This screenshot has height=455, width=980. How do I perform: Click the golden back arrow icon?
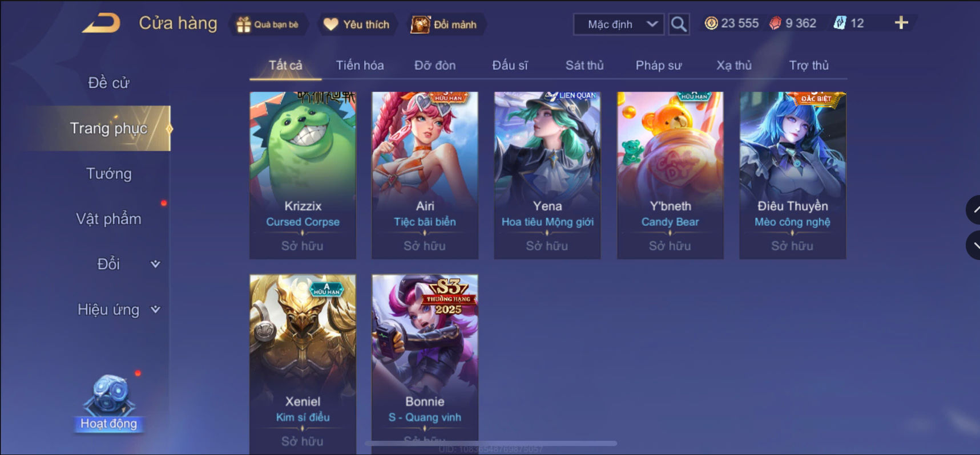101,24
